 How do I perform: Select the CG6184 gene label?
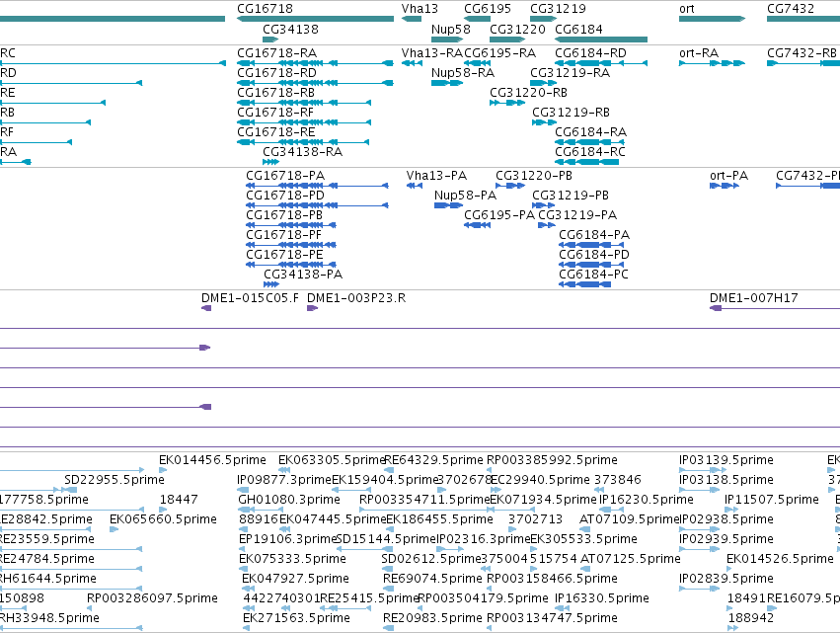click(578, 29)
